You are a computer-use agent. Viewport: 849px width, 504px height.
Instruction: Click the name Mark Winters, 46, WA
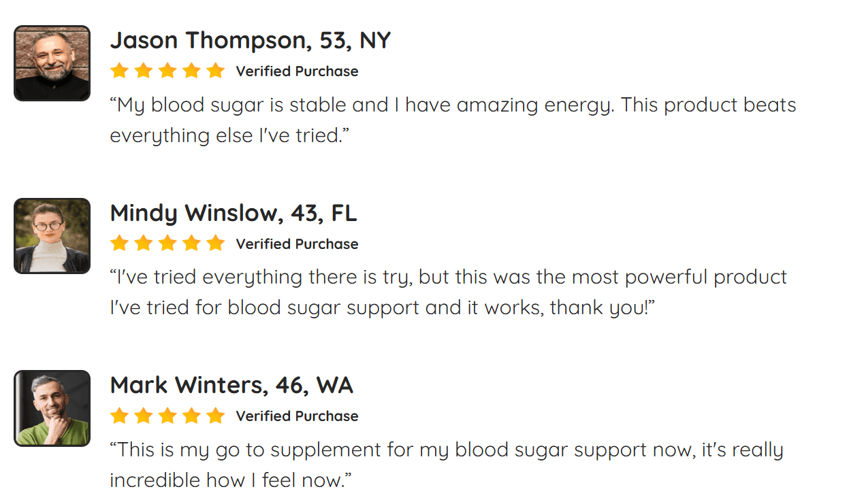coord(231,386)
